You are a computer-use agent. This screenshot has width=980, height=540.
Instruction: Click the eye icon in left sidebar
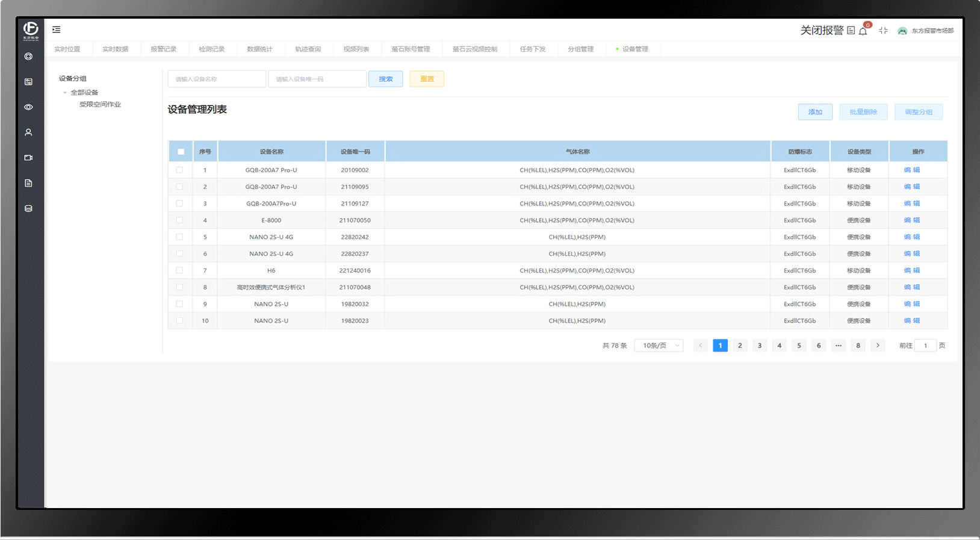coord(28,107)
